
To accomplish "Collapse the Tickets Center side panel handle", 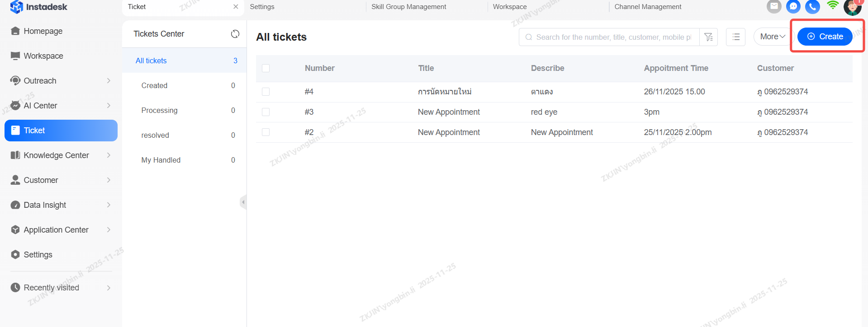I will [x=243, y=202].
